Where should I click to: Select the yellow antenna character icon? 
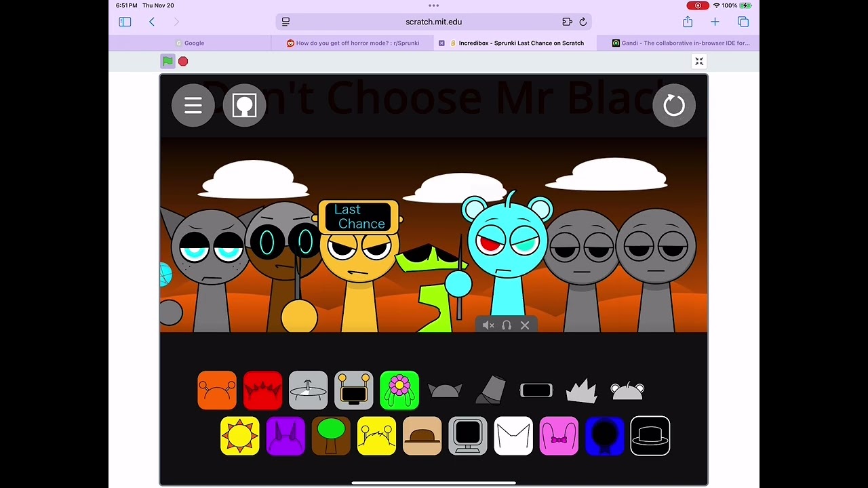point(376,436)
